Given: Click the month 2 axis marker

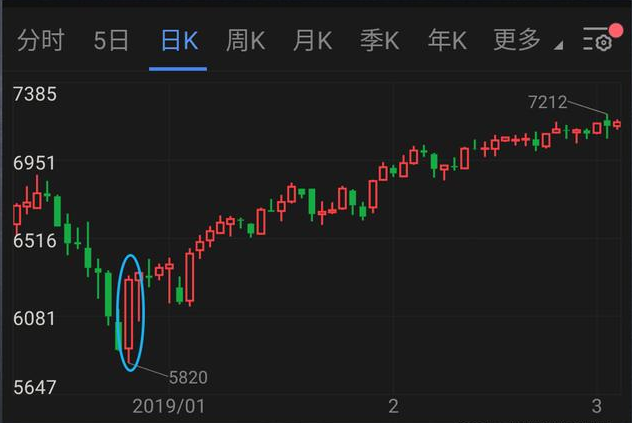Looking at the screenshot, I should 393,406.
